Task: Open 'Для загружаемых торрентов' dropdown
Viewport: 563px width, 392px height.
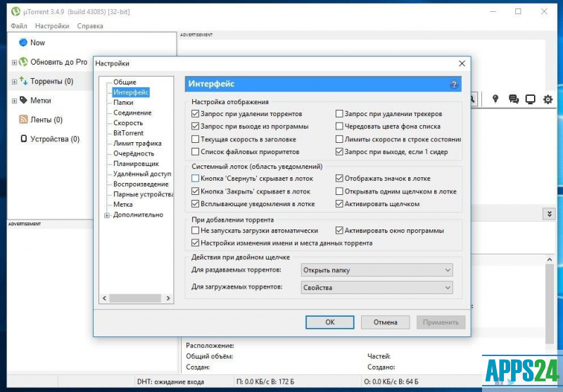Action: point(377,287)
